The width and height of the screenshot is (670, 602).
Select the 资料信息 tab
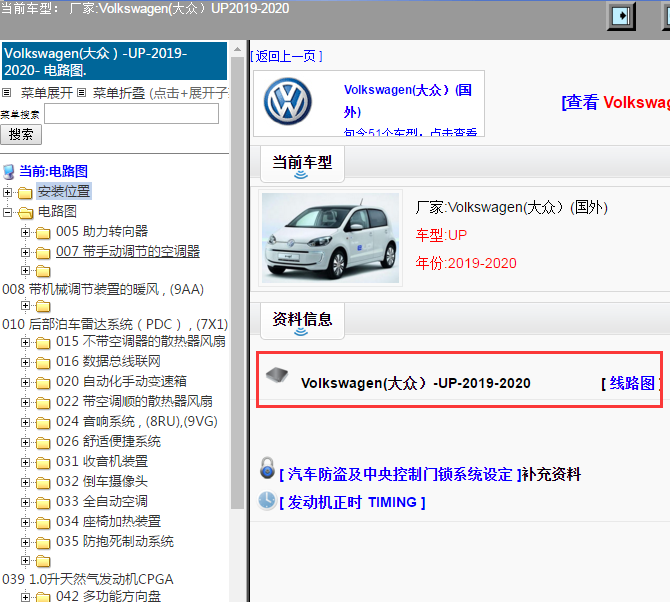tap(302, 320)
